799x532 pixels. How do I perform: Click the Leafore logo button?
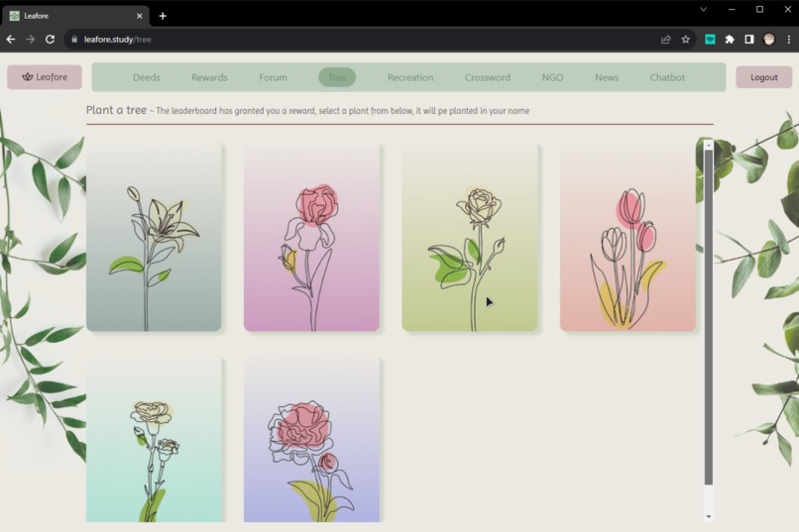(45, 77)
